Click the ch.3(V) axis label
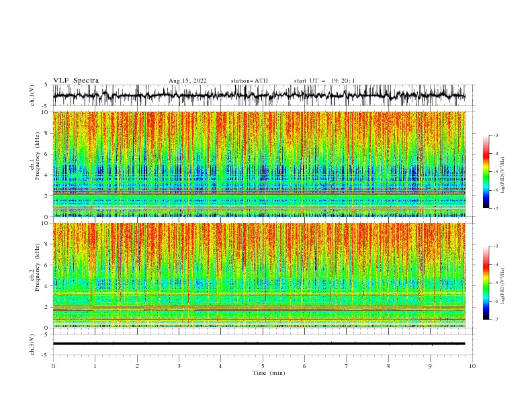 (32, 345)
